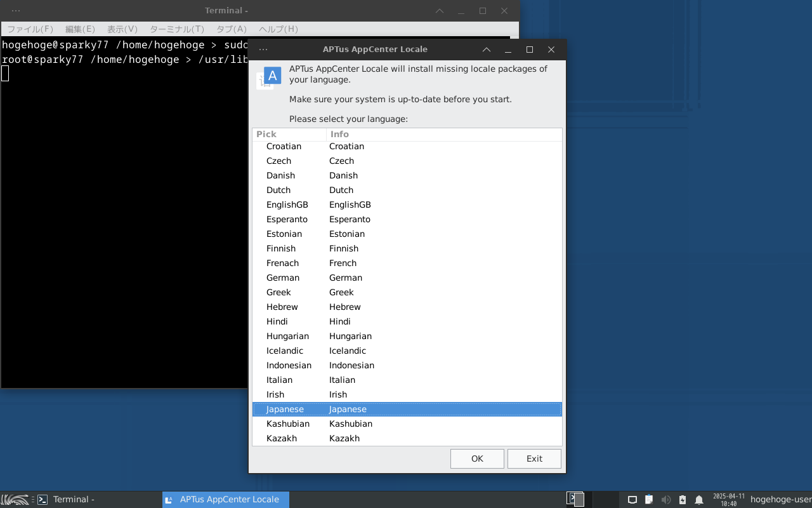Screen dimensions: 812x508
Task: Open the ファイル(F) menu in Terminal
Action: click(x=30, y=29)
